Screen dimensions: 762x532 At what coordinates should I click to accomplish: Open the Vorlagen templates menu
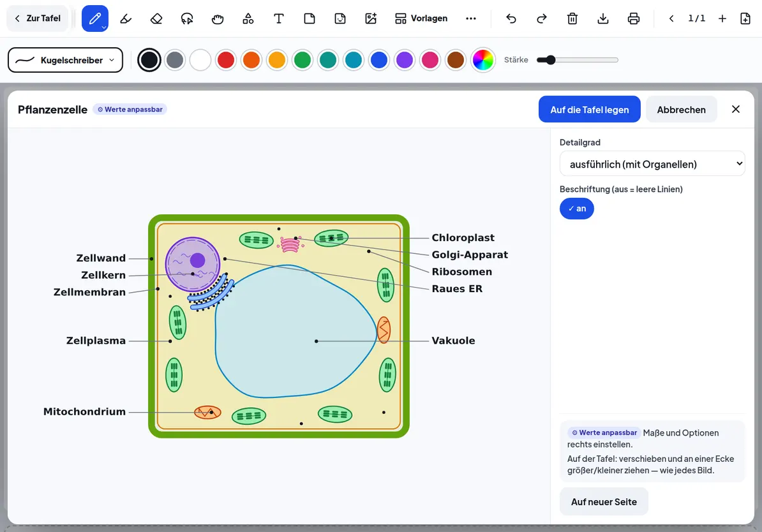point(421,18)
